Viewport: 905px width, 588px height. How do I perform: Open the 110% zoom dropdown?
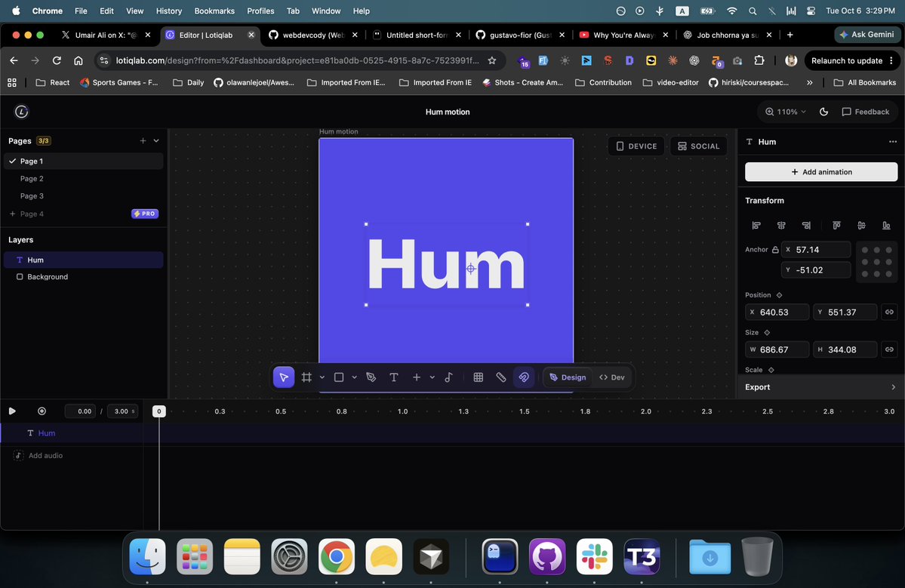[x=786, y=112]
